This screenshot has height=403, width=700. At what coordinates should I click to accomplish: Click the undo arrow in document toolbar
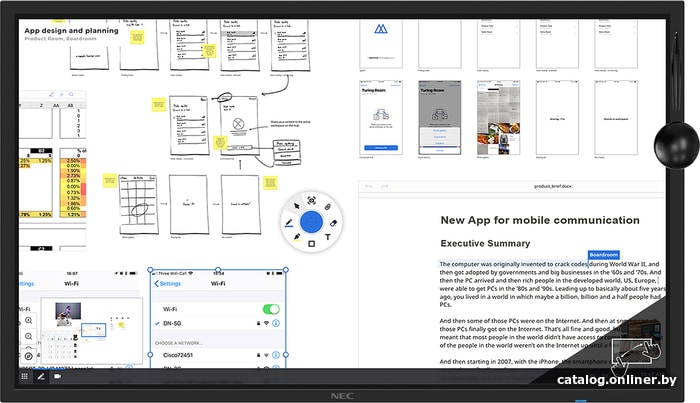pyautogui.click(x=369, y=186)
